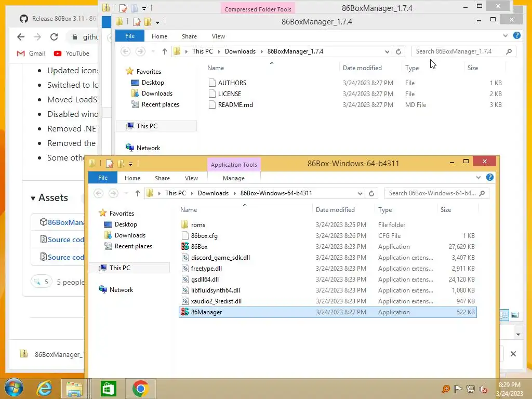Select the 86Manager application file
The width and height of the screenshot is (532, 399).
pyautogui.click(x=328, y=312)
